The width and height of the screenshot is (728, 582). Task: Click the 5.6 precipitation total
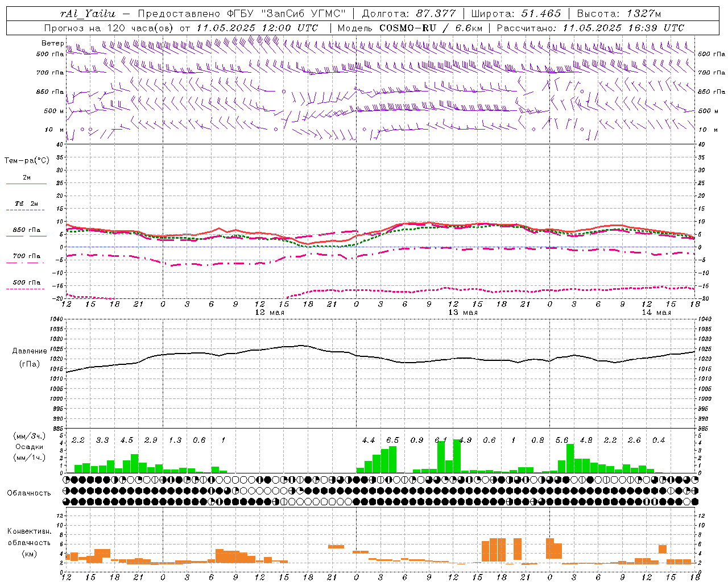(x=562, y=440)
